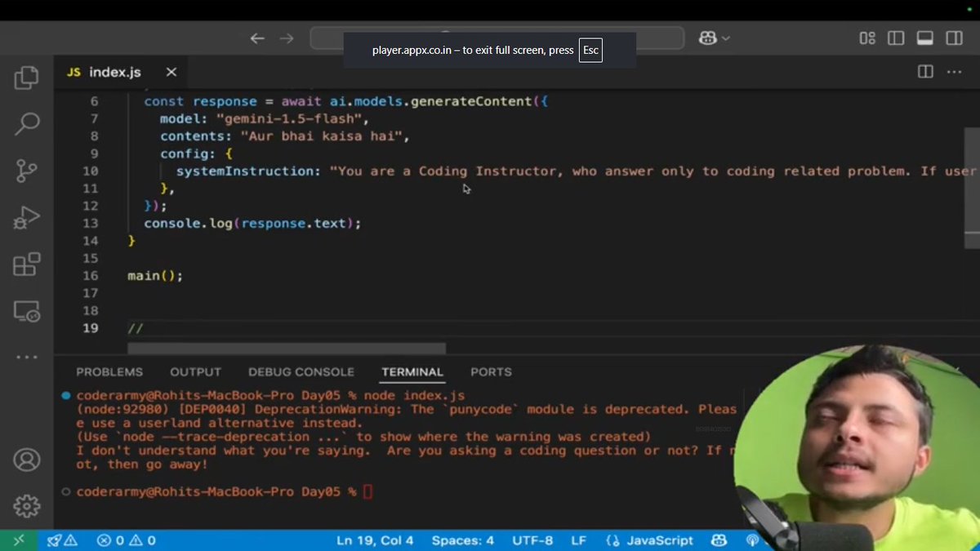Open the Remote Explorer view
Viewport: 980px width, 551px height.
(26, 311)
